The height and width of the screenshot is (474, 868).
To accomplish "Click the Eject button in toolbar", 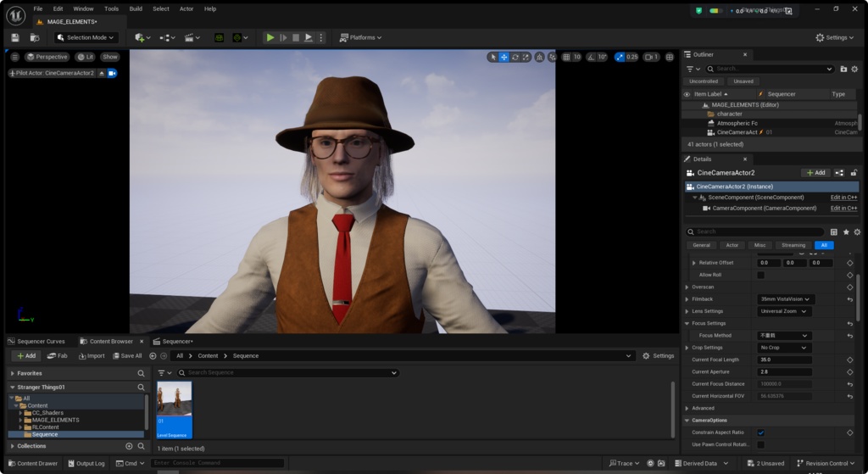I will pyautogui.click(x=309, y=37).
